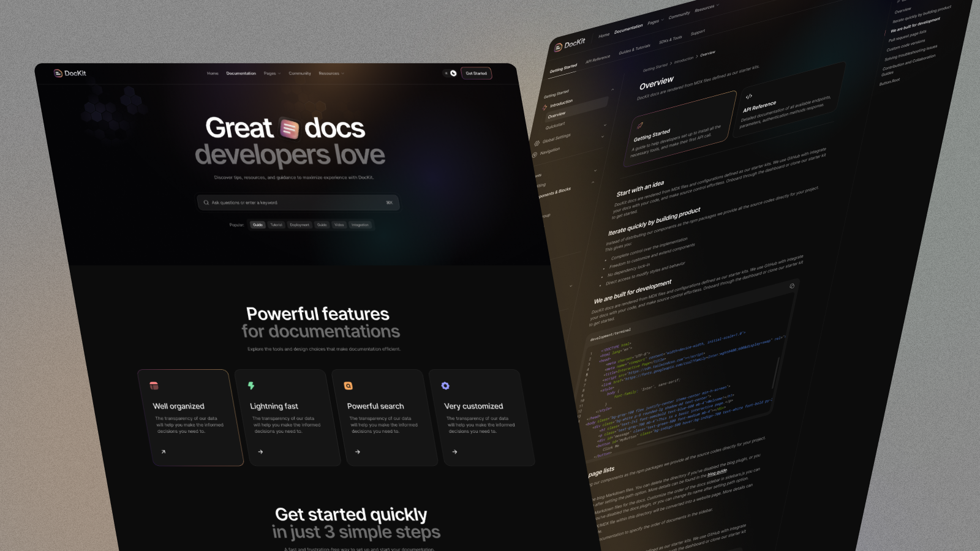Image resolution: width=980 pixels, height=551 pixels.
Task: Click the code brackets icon on API Reference card
Action: click(x=748, y=96)
